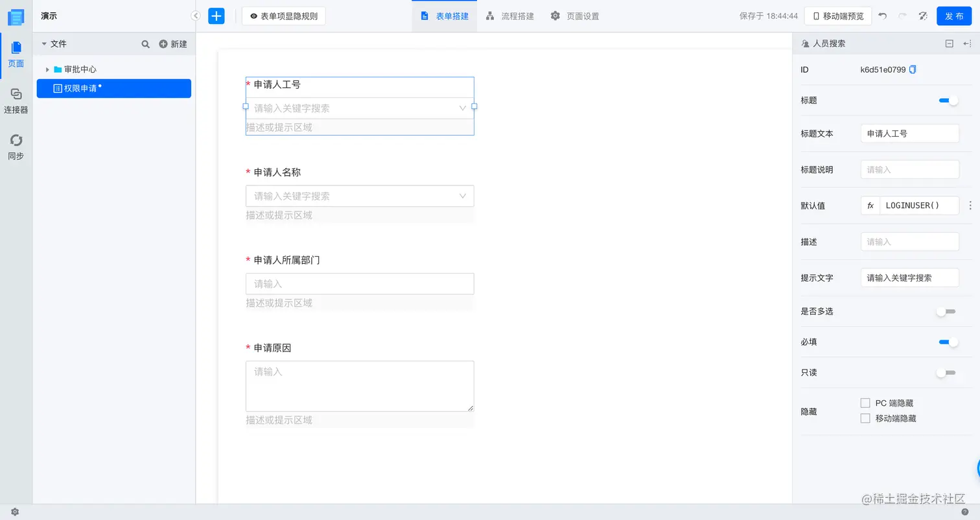Click the dock panel arrow icon
Screen dimensions: 980x520
[967, 43]
